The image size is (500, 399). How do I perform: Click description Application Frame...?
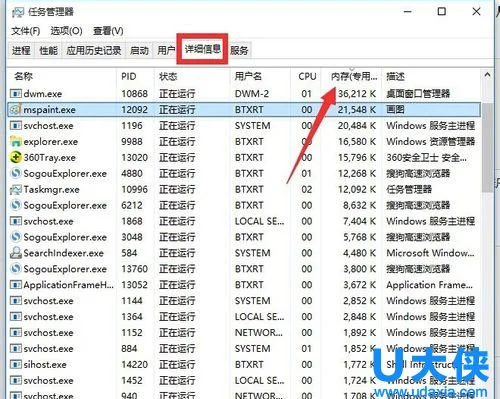click(x=429, y=285)
